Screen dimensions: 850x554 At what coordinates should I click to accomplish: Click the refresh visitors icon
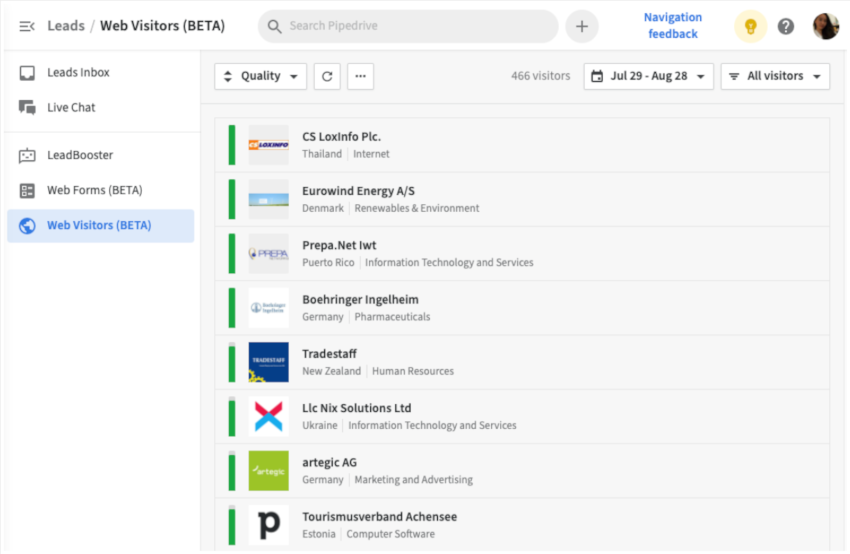click(x=327, y=76)
